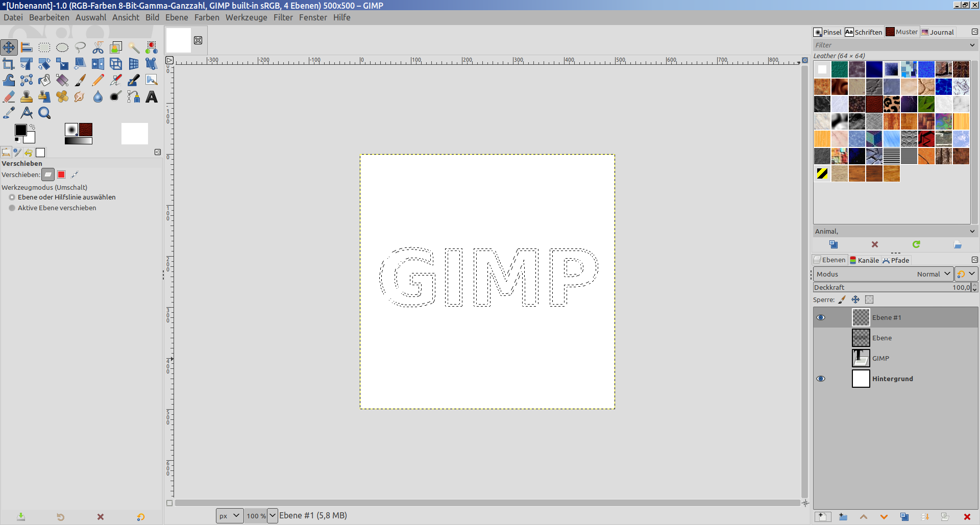
Task: Select the Paintbrush tool
Action: [80, 80]
